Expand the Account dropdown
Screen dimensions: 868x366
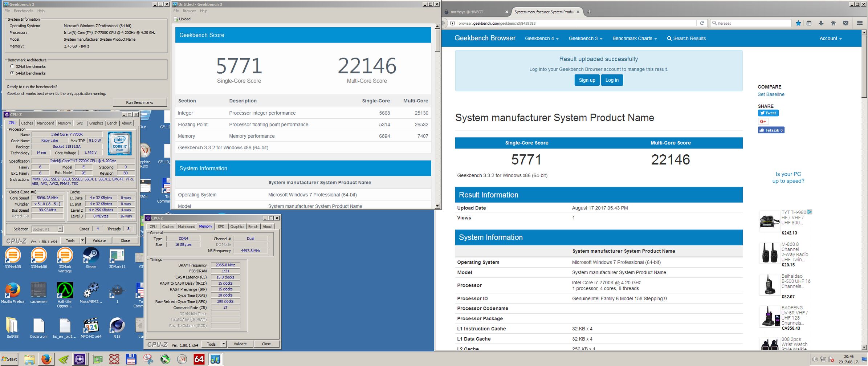point(830,38)
